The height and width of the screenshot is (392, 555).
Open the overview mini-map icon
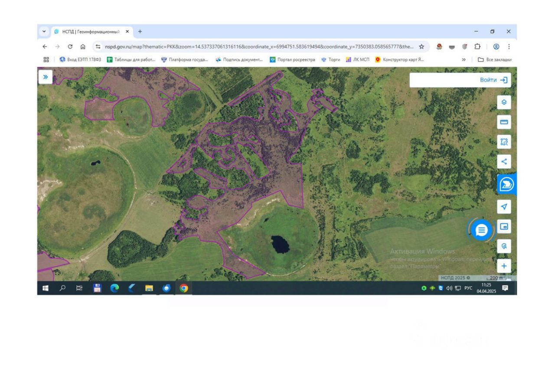tap(504, 226)
